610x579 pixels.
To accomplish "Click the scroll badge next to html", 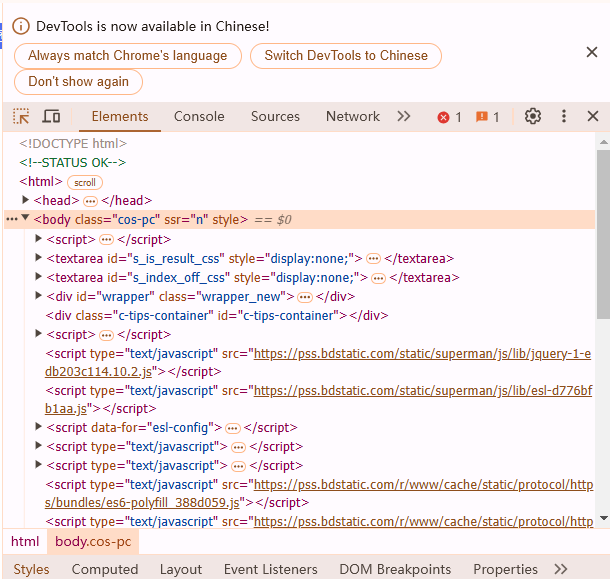I will pos(85,183).
